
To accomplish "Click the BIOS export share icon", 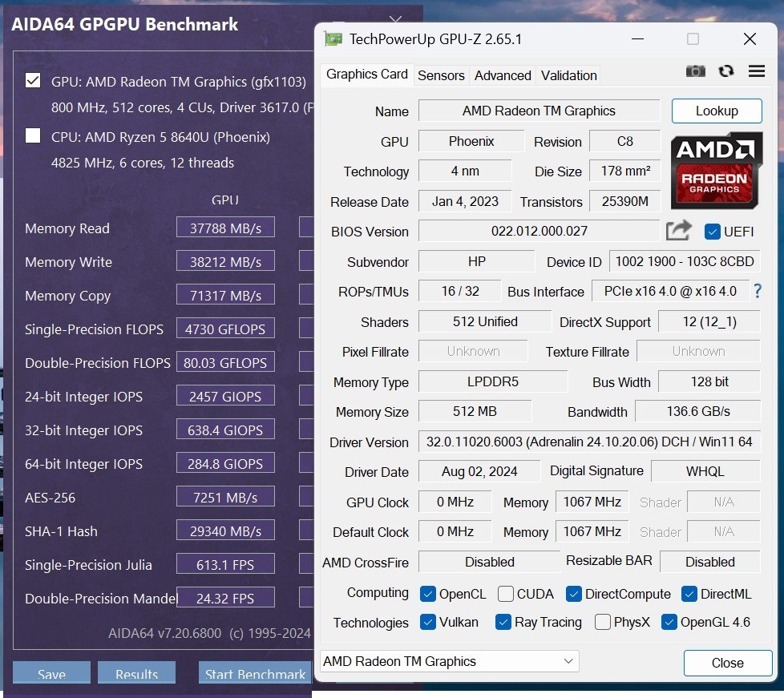I will [x=678, y=232].
